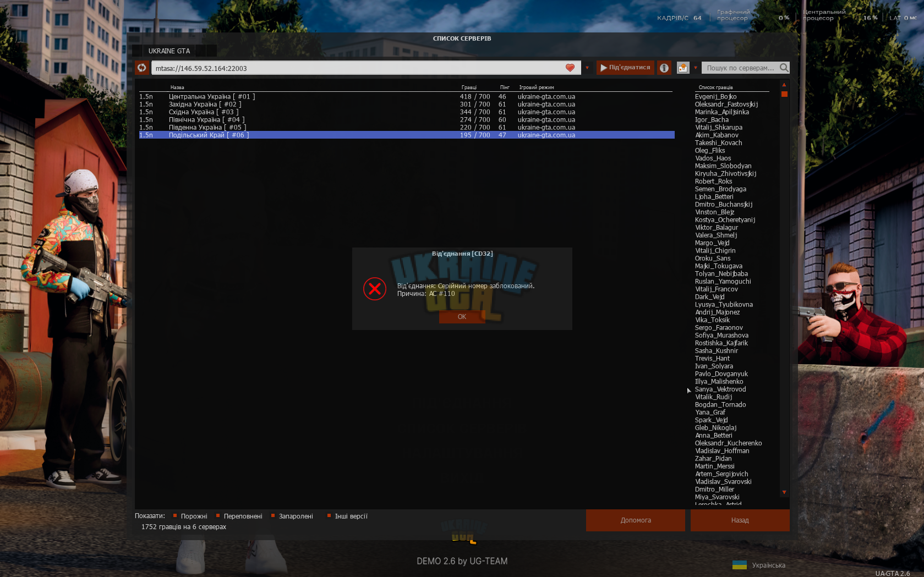
Task: Click the Під'єднатися connect button
Action: (625, 68)
